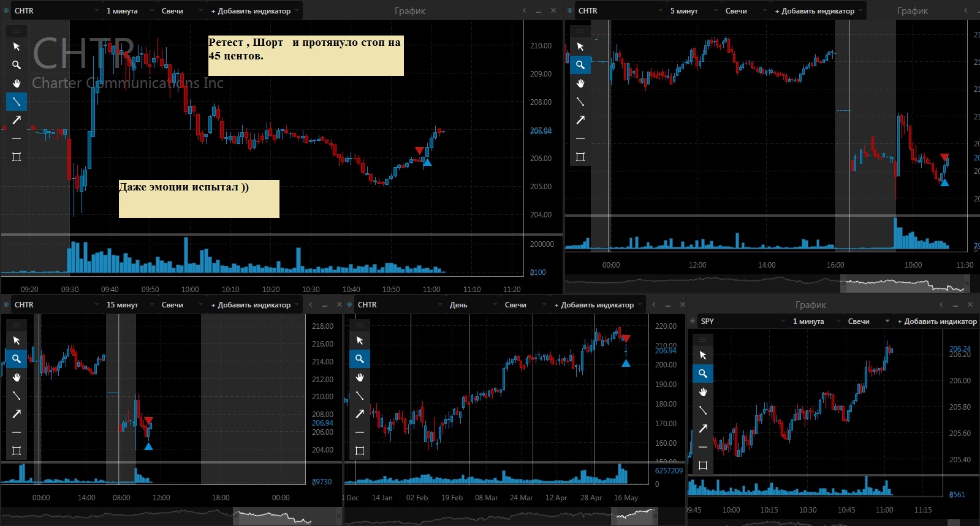This screenshot has width=980, height=526.
Task: Click Добавить индикатор in SPY chart
Action: click(937, 321)
